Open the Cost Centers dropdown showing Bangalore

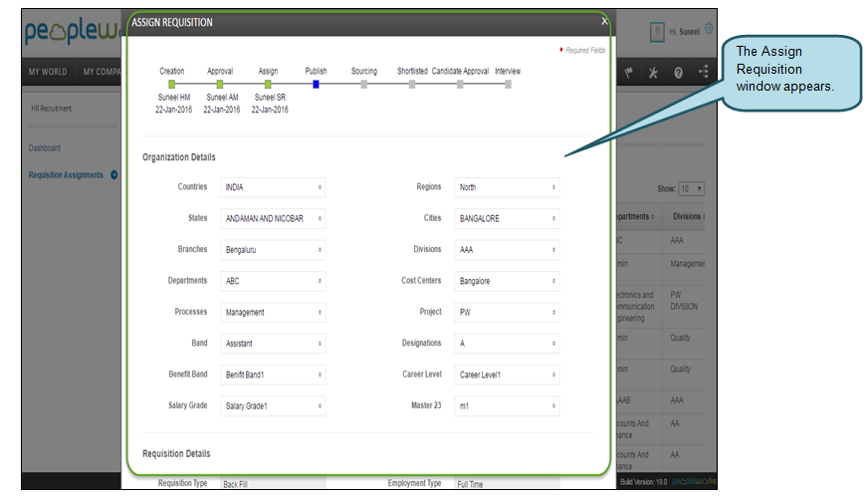click(x=507, y=281)
